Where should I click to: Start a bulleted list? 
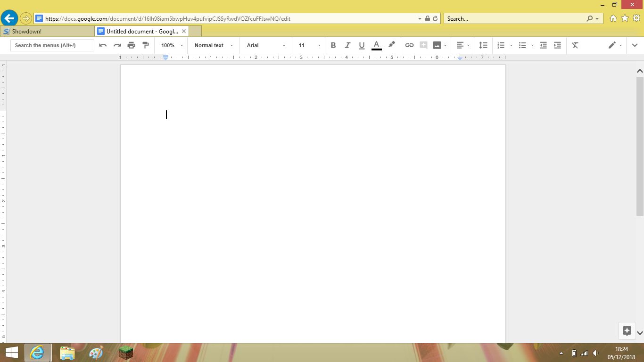click(522, 45)
